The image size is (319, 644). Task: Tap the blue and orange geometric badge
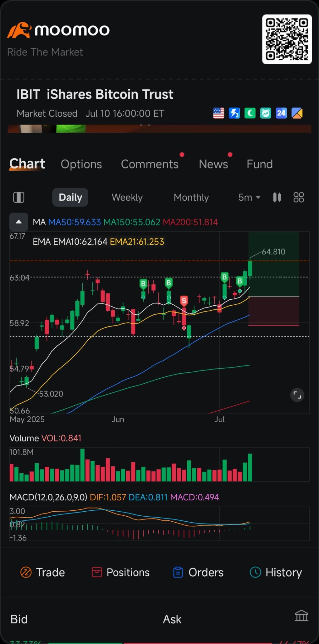pos(297,113)
